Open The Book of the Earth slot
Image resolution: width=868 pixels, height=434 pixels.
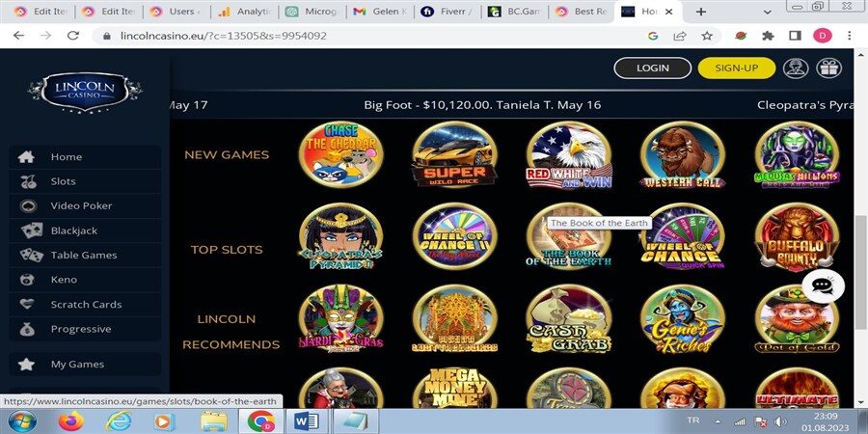pyautogui.click(x=568, y=239)
